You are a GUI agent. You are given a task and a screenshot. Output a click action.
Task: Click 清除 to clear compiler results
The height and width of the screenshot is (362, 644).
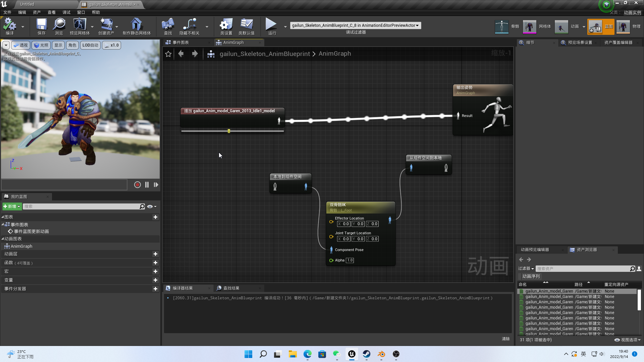pyautogui.click(x=505, y=339)
